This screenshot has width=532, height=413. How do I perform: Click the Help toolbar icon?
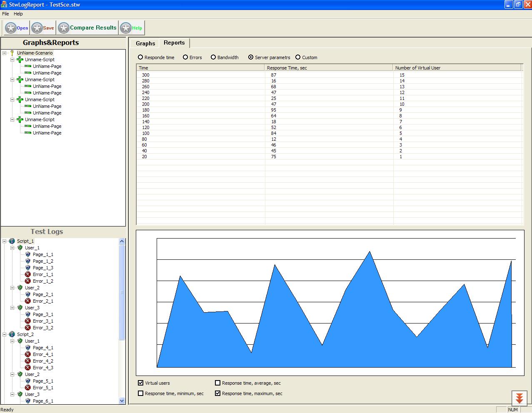click(x=126, y=28)
